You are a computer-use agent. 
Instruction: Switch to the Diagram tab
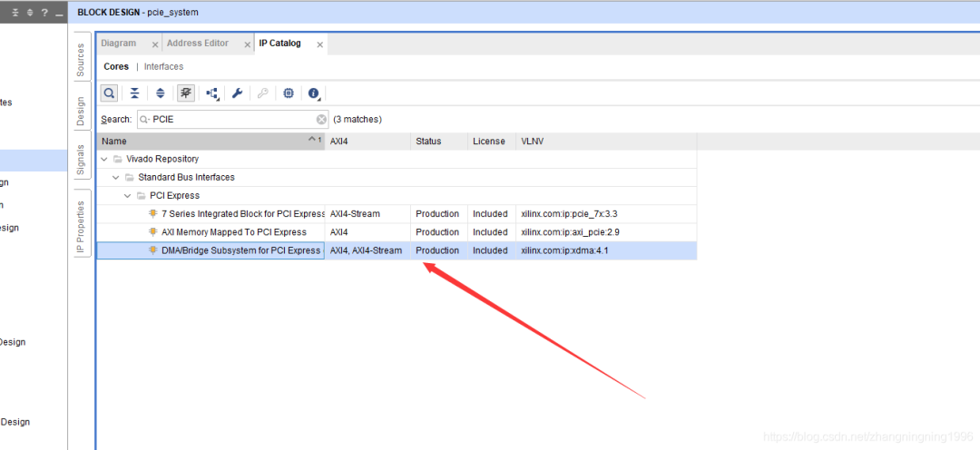119,44
